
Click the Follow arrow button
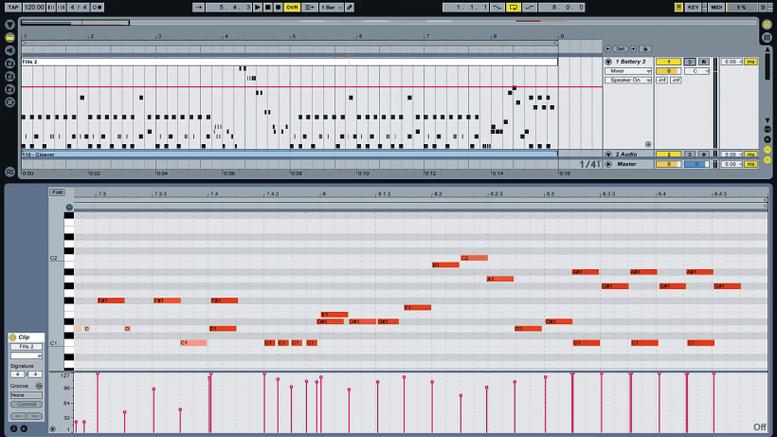(199, 7)
